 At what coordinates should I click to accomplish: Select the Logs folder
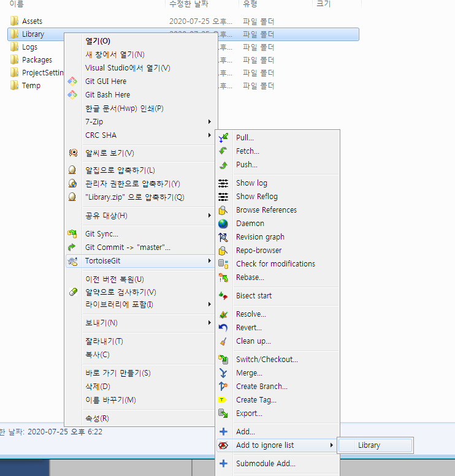[x=29, y=47]
